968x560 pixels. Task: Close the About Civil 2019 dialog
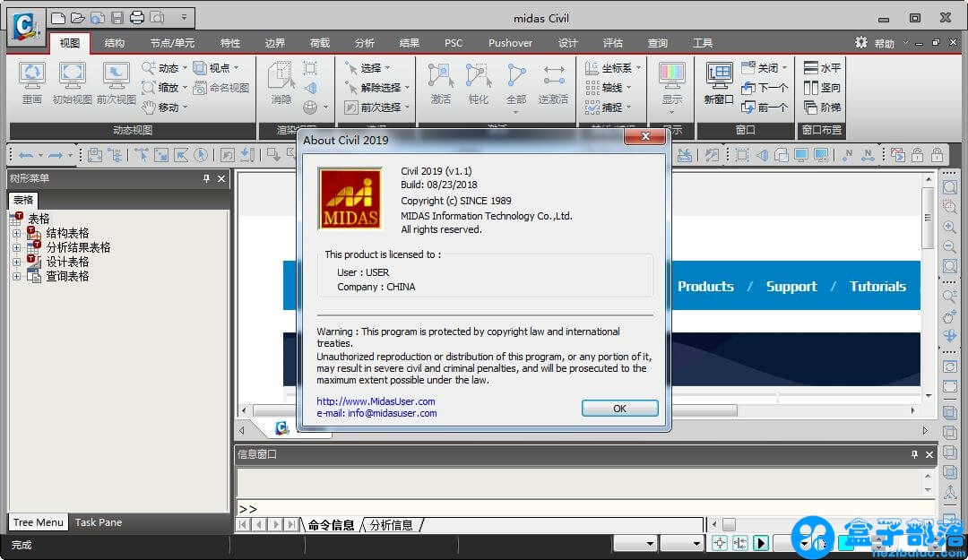pos(645,136)
